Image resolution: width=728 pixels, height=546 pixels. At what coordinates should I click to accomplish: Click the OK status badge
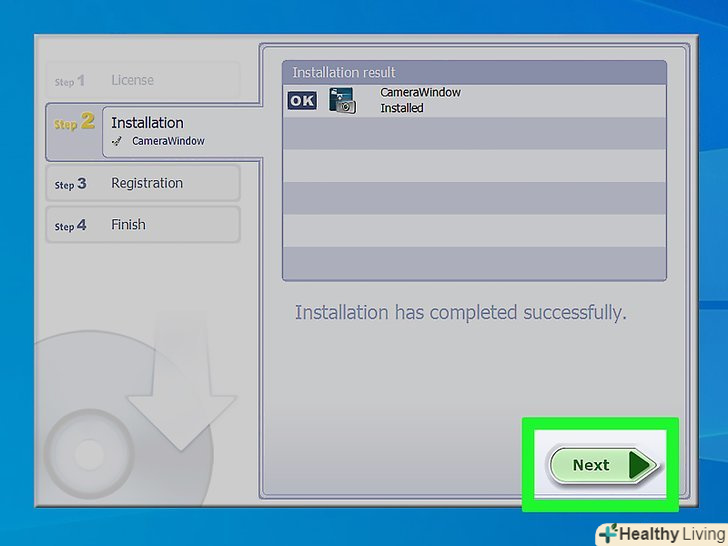tap(302, 100)
